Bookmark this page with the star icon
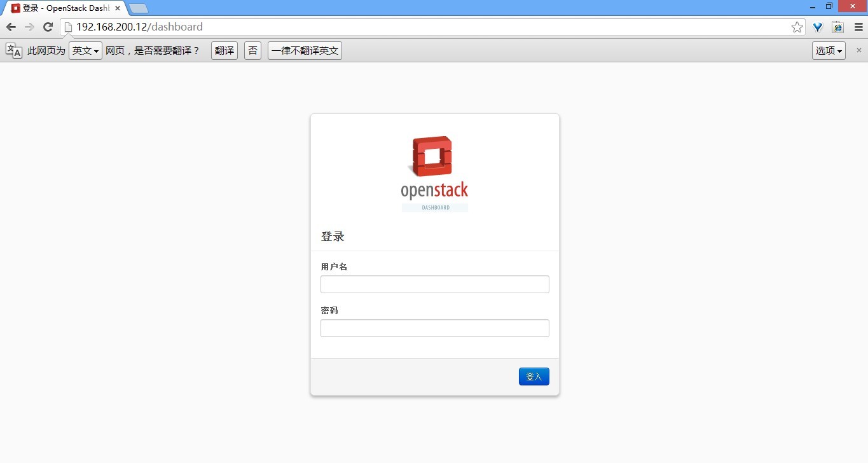 point(797,27)
